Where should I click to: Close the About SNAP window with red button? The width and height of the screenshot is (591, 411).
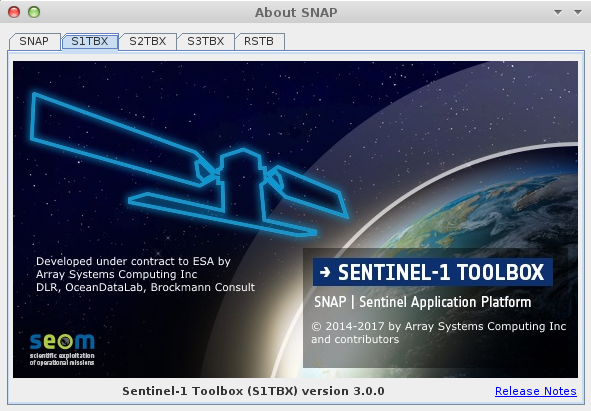14,12
